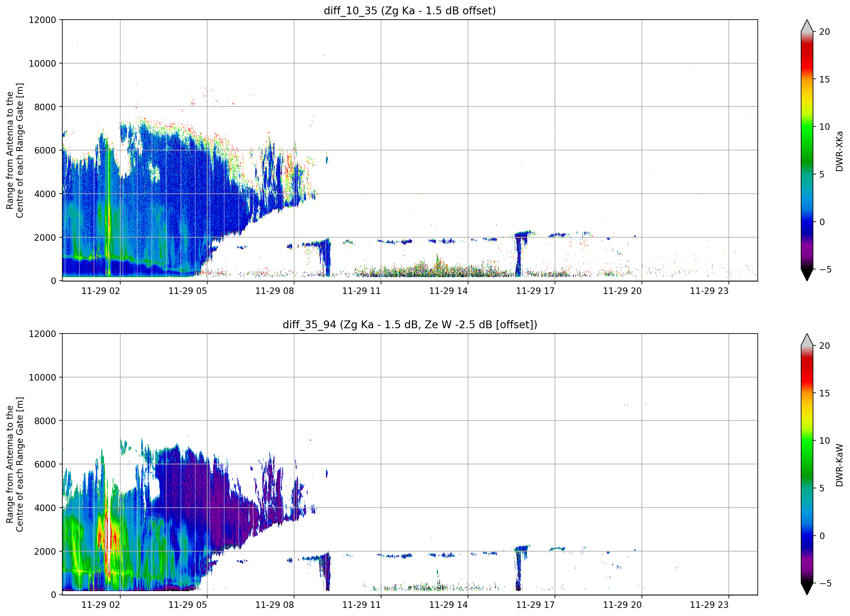Select the DWR-KaW color scale bar
Viewport: 850px width, 616px height.
coord(807,464)
